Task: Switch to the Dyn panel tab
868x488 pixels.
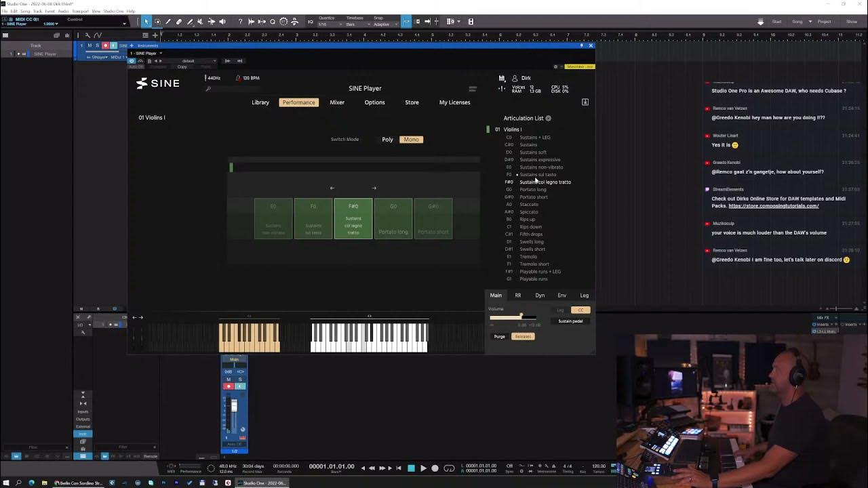Action: [x=540, y=296]
